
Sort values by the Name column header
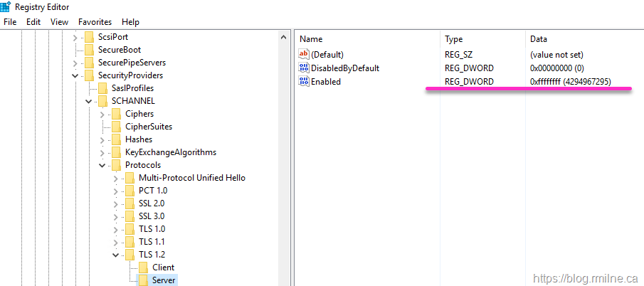[311, 39]
